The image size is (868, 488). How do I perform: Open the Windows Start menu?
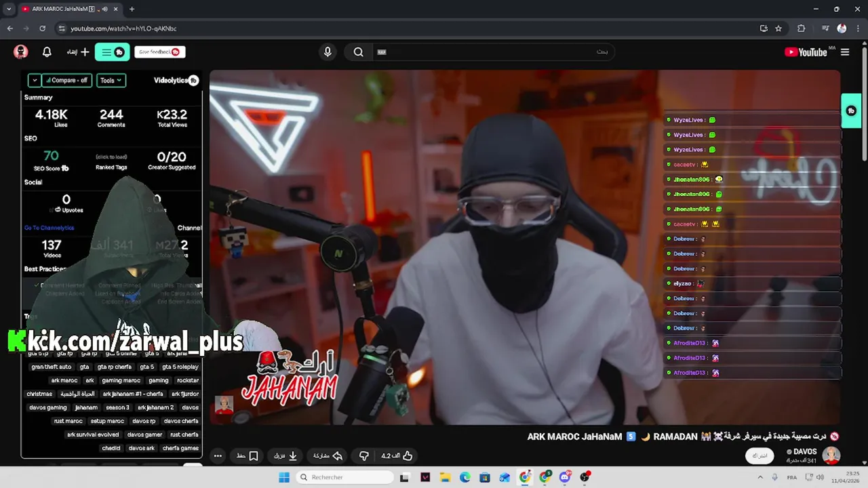(x=284, y=477)
